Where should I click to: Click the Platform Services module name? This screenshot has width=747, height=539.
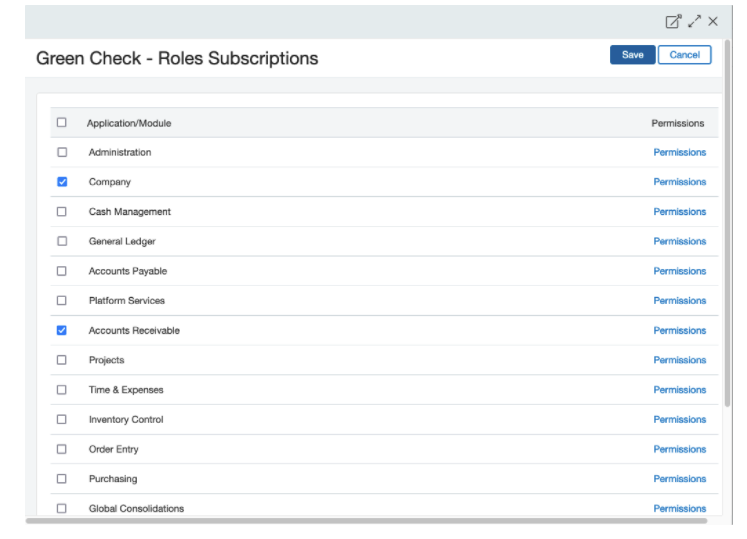[127, 301]
